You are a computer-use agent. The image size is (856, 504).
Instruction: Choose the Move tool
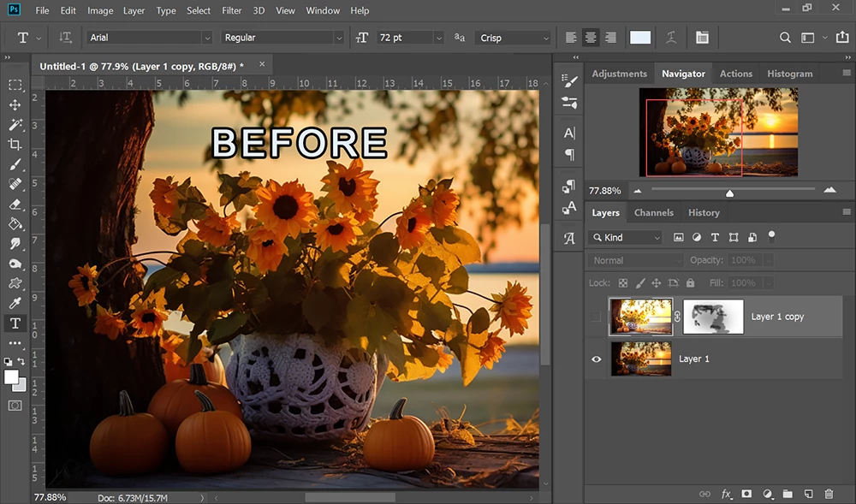coord(15,105)
